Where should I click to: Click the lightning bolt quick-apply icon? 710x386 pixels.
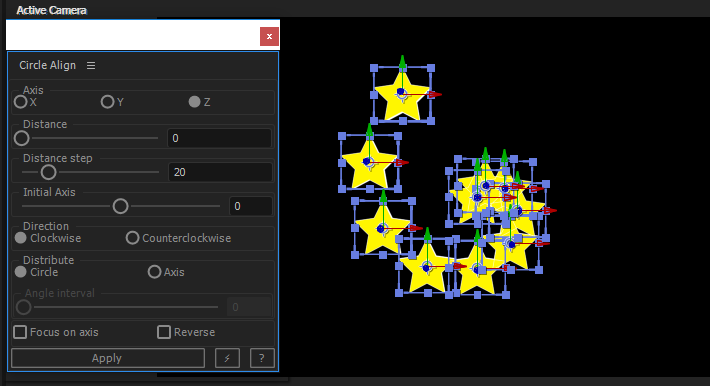[x=227, y=358]
